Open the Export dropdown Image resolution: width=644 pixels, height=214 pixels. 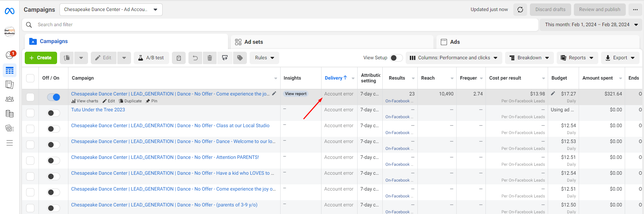coord(620,58)
